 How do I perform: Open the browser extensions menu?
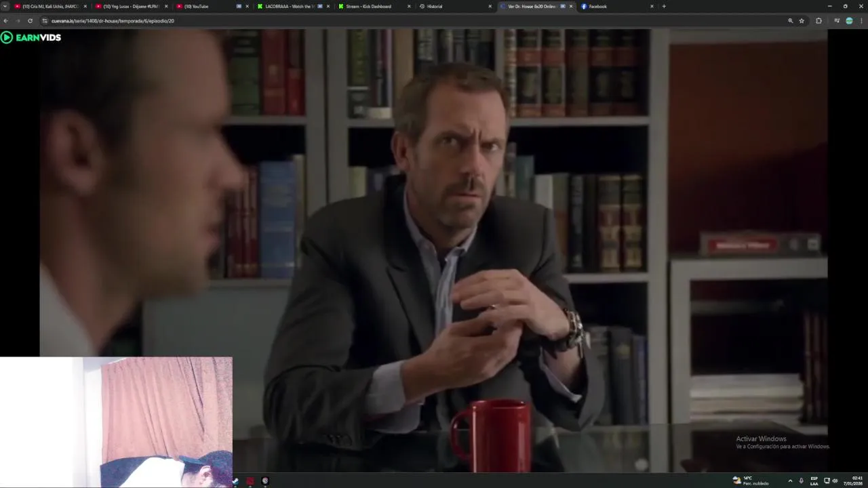click(x=818, y=21)
